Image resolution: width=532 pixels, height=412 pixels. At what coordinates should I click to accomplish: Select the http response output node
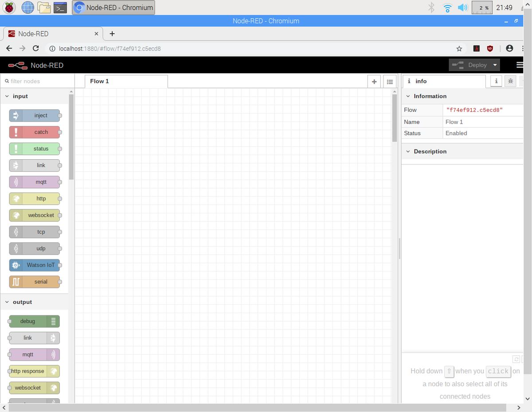34,371
